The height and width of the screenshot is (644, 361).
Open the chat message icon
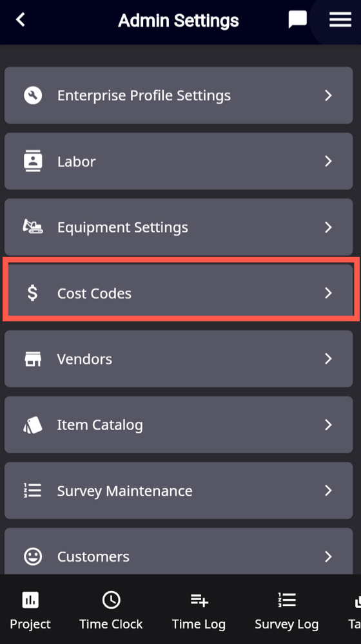297,20
